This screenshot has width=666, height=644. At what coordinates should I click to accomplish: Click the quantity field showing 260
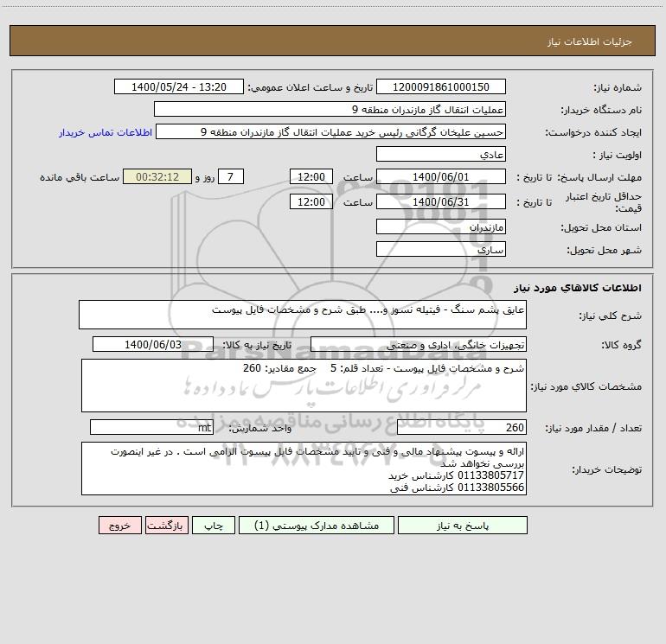point(462,427)
